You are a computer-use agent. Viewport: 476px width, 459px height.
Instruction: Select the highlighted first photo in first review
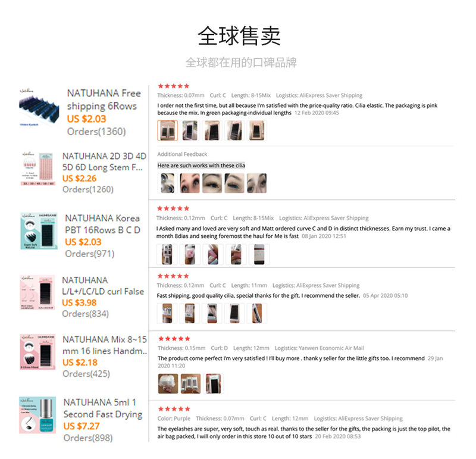tap(168, 130)
